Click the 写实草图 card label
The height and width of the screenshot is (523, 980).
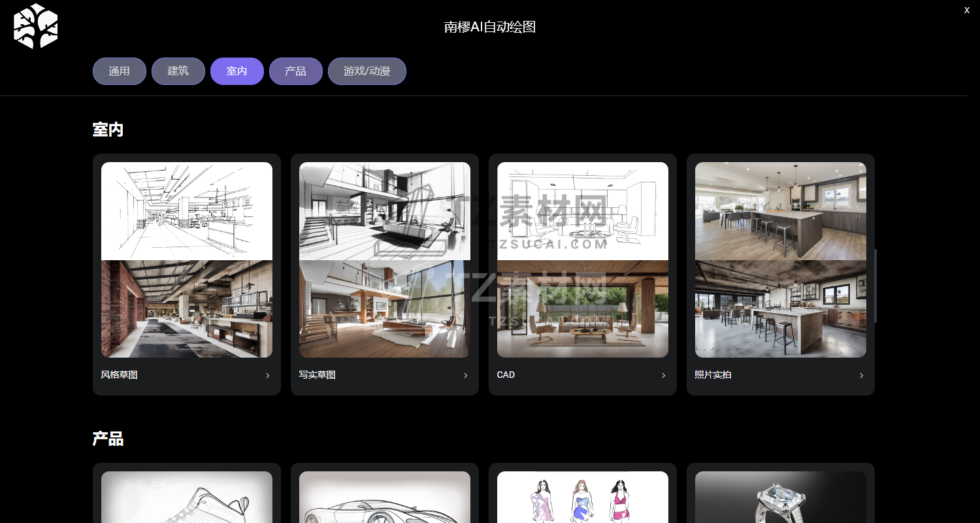click(x=318, y=375)
